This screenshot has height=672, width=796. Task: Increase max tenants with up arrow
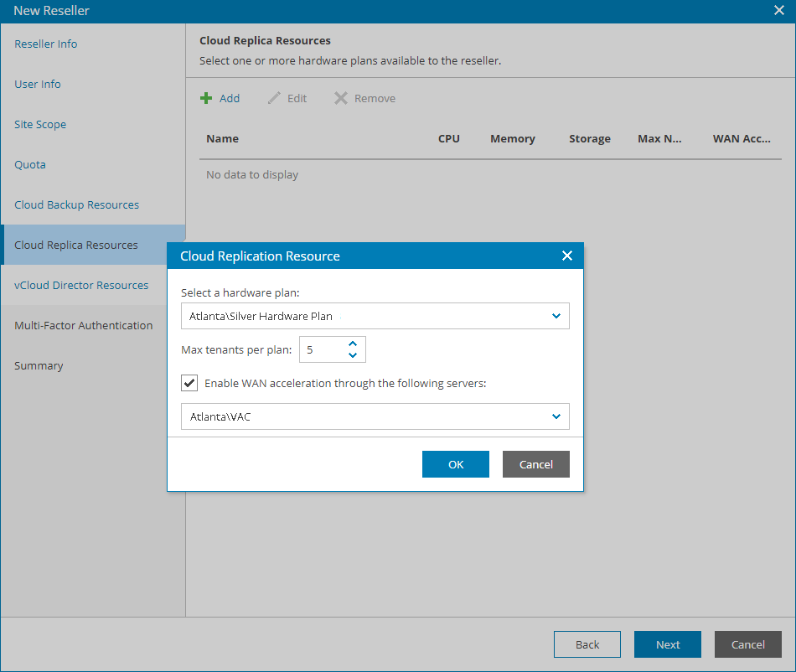coord(353,344)
